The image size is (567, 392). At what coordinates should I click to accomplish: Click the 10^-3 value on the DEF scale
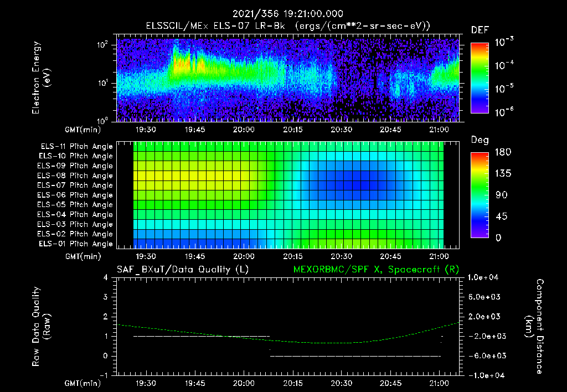[x=504, y=42]
